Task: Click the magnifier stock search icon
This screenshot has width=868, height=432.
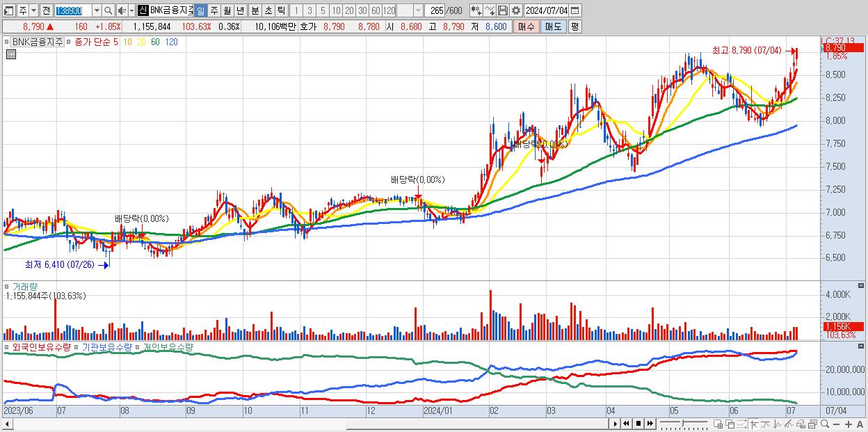Action: click(108, 10)
